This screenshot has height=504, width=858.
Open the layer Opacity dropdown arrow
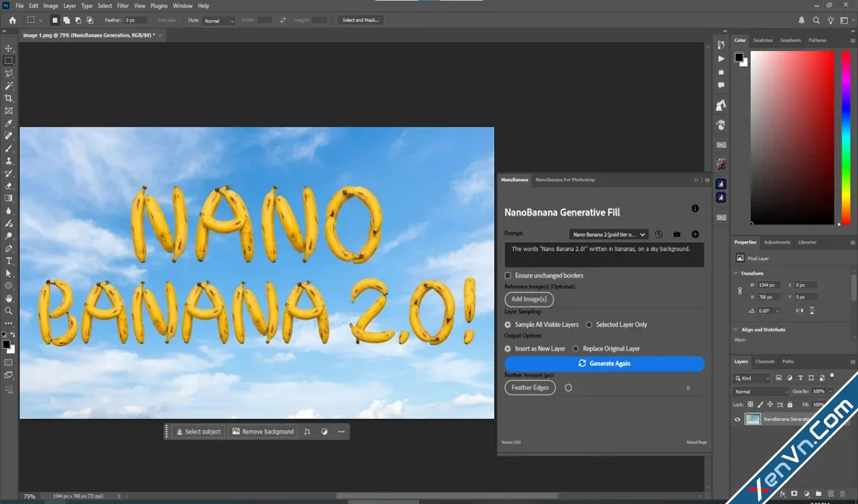tap(831, 391)
